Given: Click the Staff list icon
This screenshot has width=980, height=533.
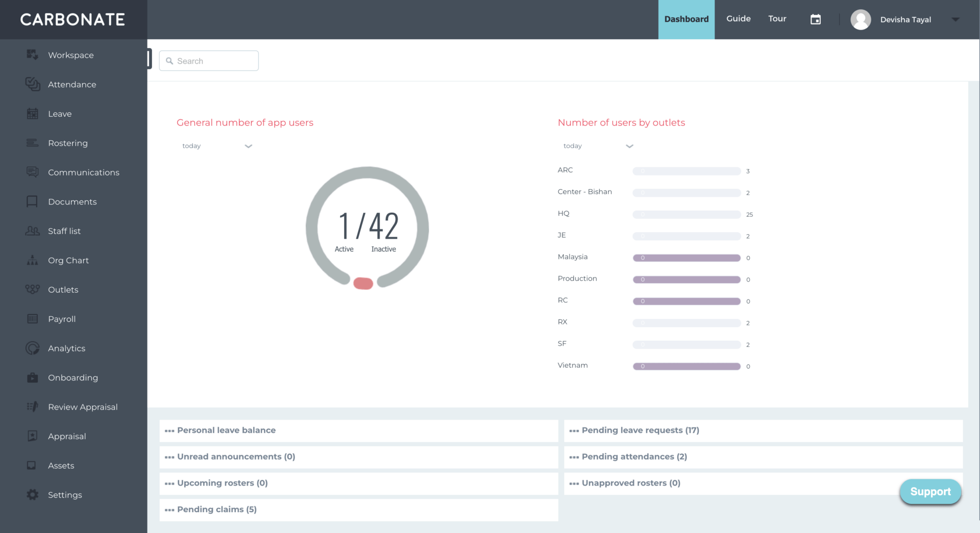Looking at the screenshot, I should (x=32, y=231).
